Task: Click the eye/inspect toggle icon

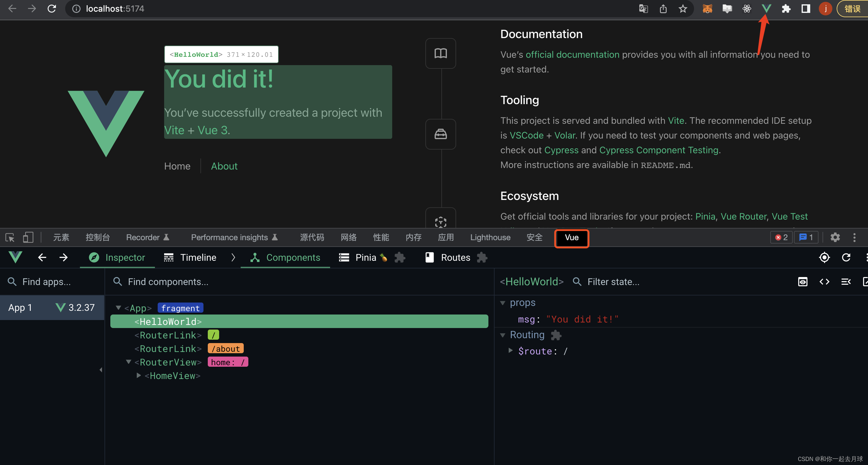Action: pyautogui.click(x=803, y=282)
